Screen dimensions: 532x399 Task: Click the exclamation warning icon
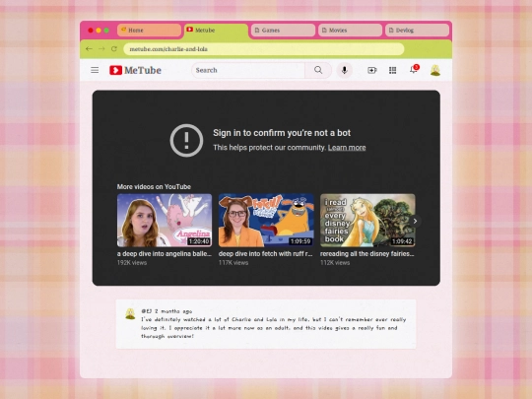(186, 140)
